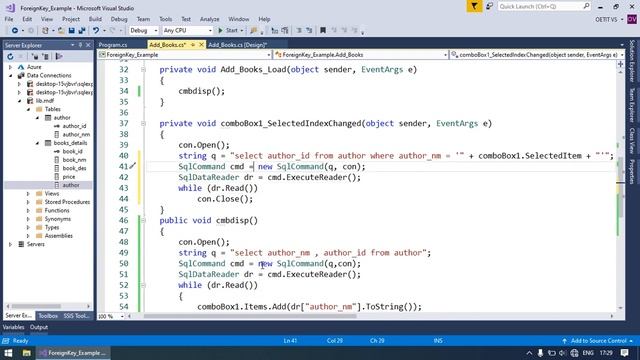Image resolution: width=640 pixels, height=360 pixels.
Task: Click the Refresh icon in Server Explorer
Action: (10, 56)
